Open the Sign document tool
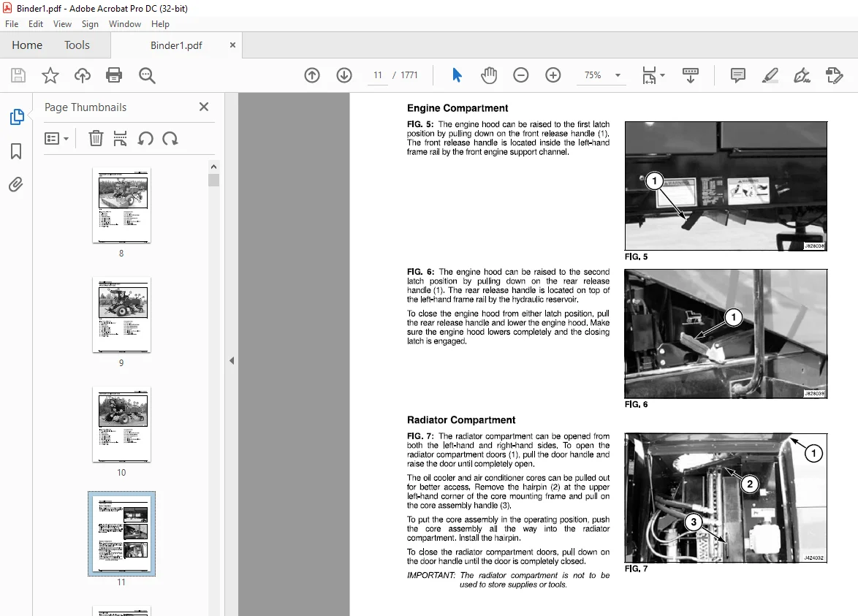 802,75
